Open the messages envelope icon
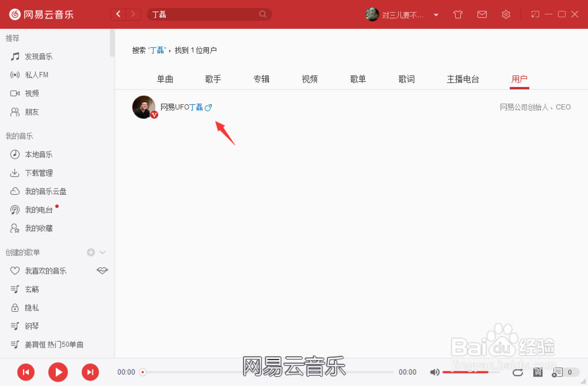588x386 pixels. point(482,15)
